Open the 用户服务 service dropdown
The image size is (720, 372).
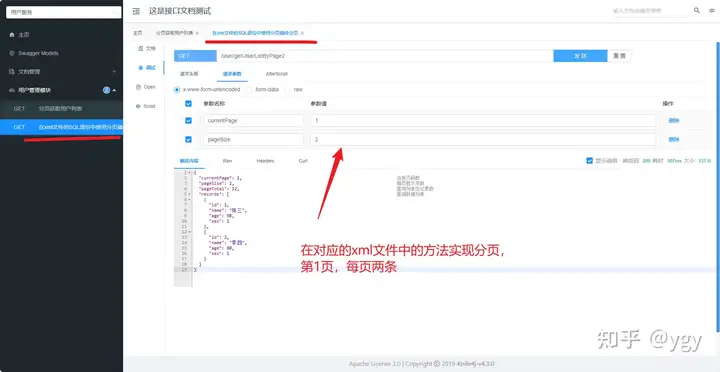(x=63, y=12)
